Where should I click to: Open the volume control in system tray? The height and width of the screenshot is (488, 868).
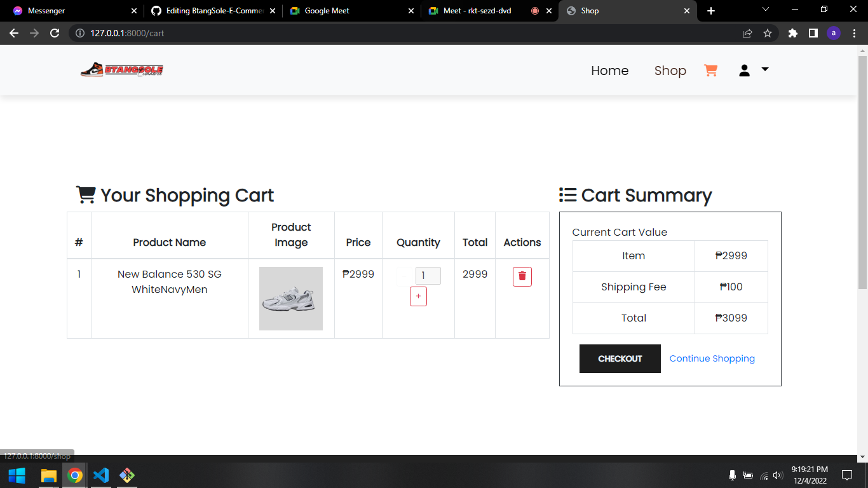click(778, 475)
